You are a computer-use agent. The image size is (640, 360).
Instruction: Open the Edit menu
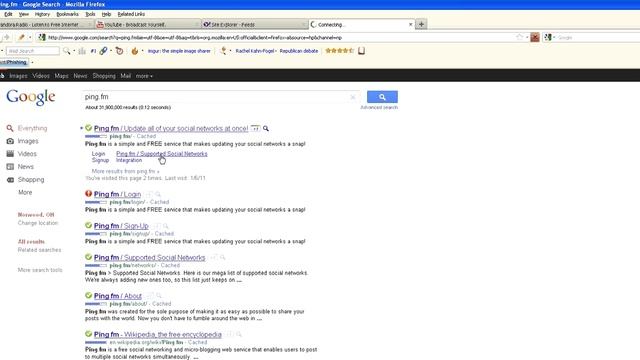click(x=8, y=14)
